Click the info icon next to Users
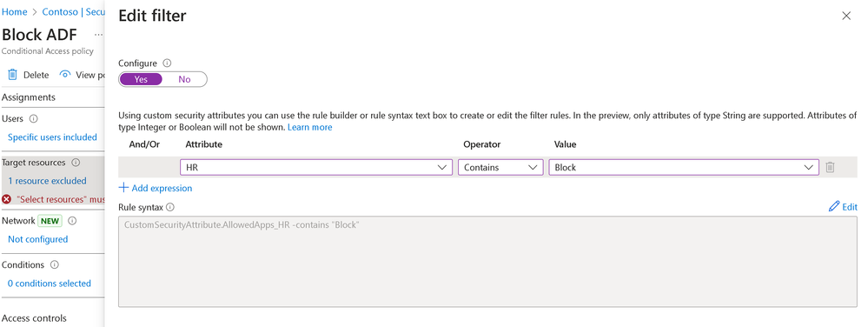The width and height of the screenshot is (868, 327). click(x=33, y=118)
